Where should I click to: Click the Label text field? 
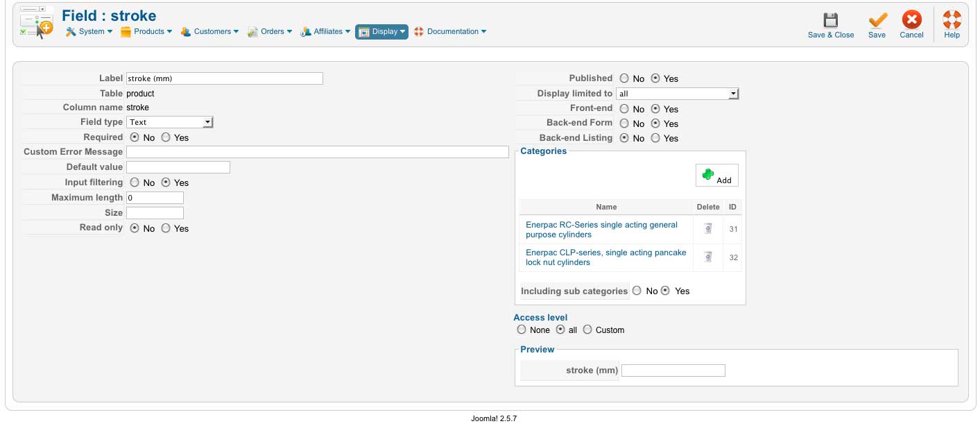224,78
